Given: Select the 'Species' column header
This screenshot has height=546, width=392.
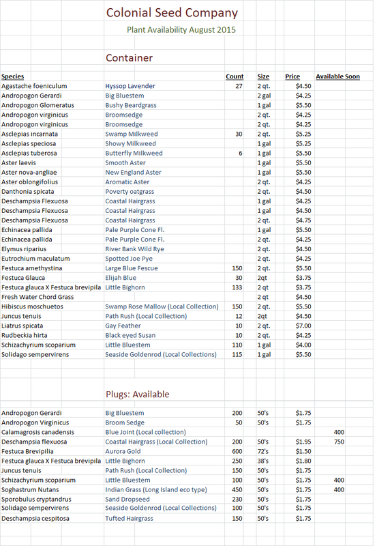Looking at the screenshot, I should coord(12,76).
